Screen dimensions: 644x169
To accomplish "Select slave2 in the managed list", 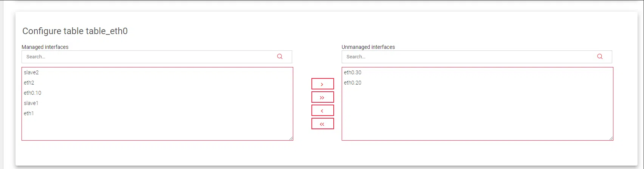I will (x=31, y=72).
